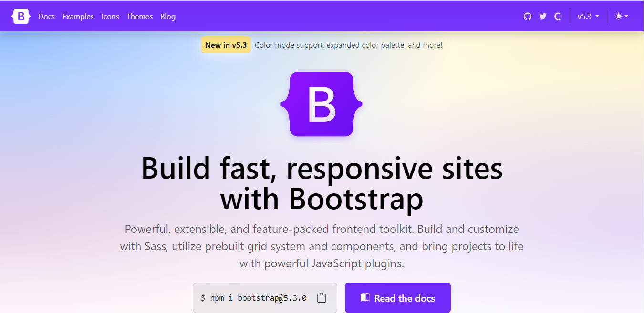Click the large Bootstrap B logo
The image size is (644, 313).
point(322,104)
